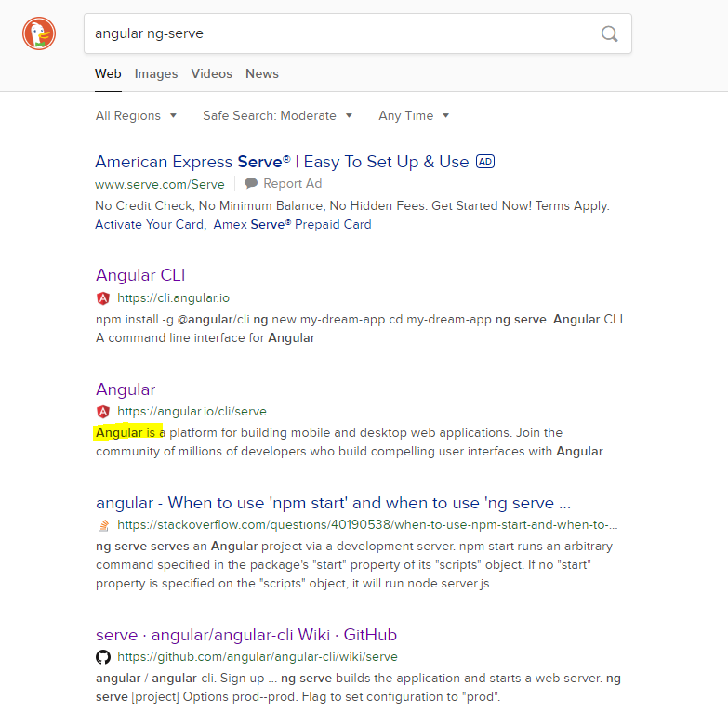The height and width of the screenshot is (725, 728).
Task: Open the Angular result title
Action: coord(126,389)
